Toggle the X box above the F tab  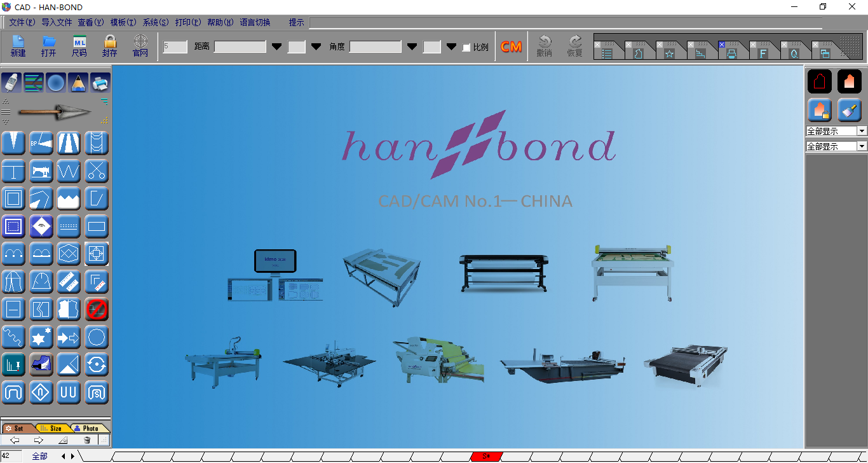[x=753, y=45]
